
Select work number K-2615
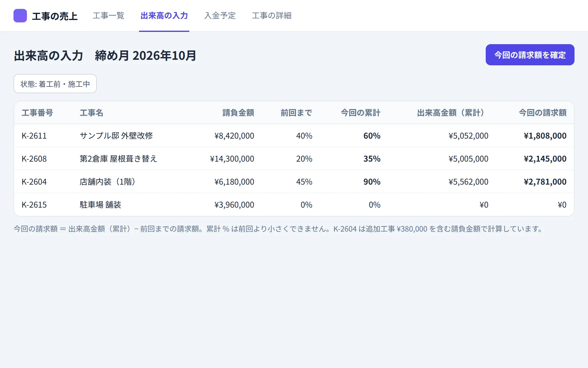pyautogui.click(x=34, y=205)
